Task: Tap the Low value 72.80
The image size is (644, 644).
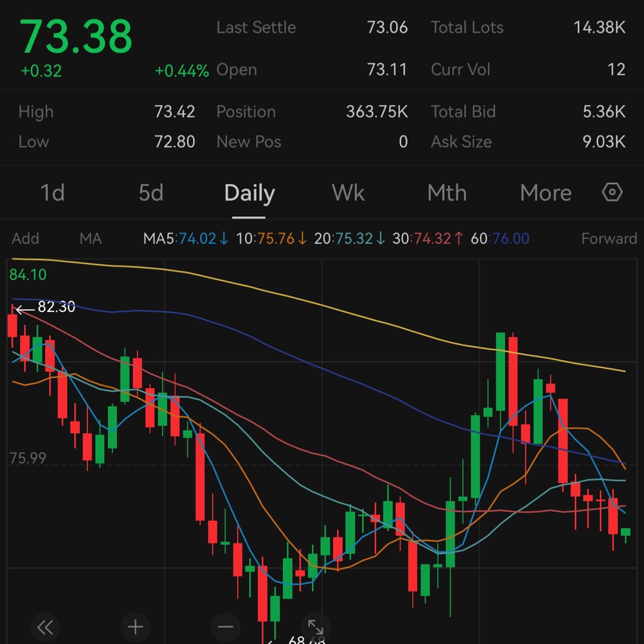Action: click(x=175, y=142)
